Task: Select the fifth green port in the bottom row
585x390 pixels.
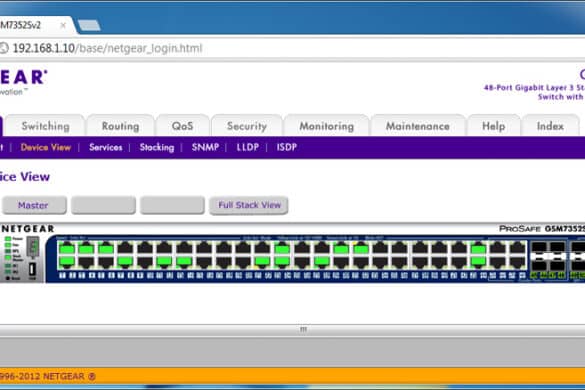Action: (262, 262)
